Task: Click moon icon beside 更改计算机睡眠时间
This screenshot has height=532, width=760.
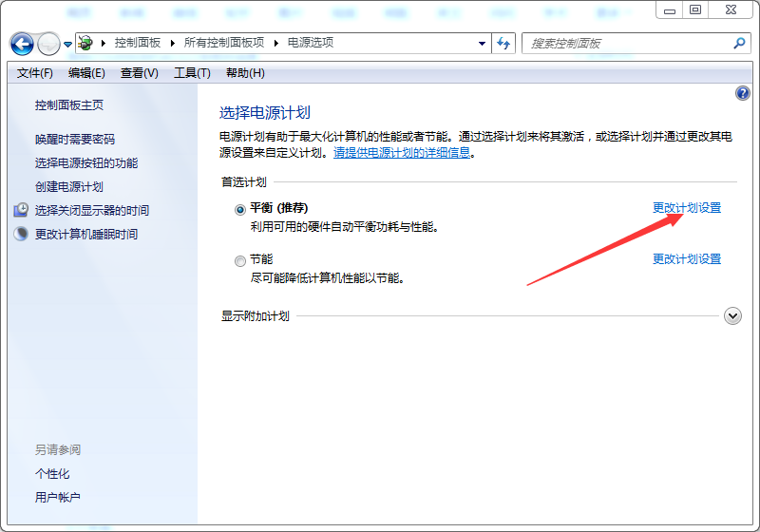Action: [21, 234]
